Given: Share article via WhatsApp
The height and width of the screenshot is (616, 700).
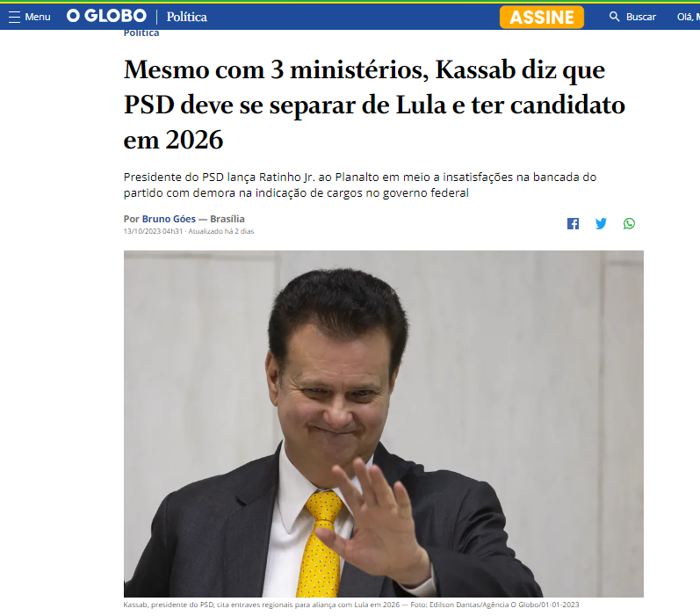Looking at the screenshot, I should pos(629,223).
